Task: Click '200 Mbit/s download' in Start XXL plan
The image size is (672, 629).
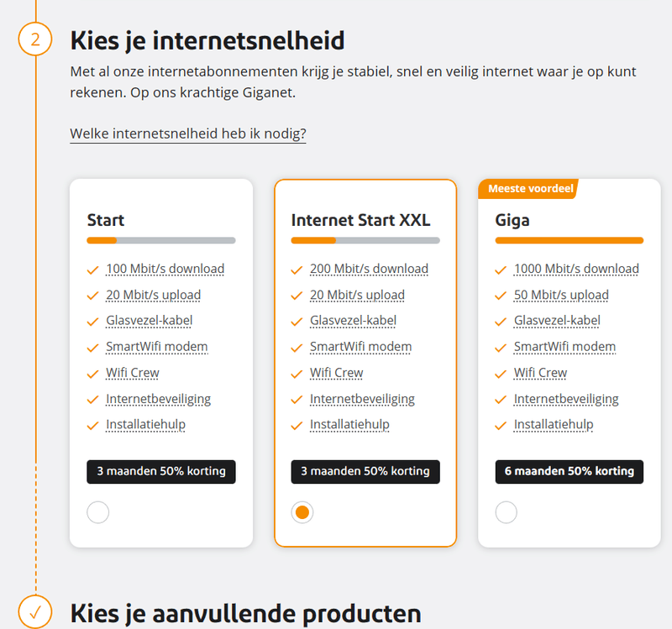Action: pos(369,269)
